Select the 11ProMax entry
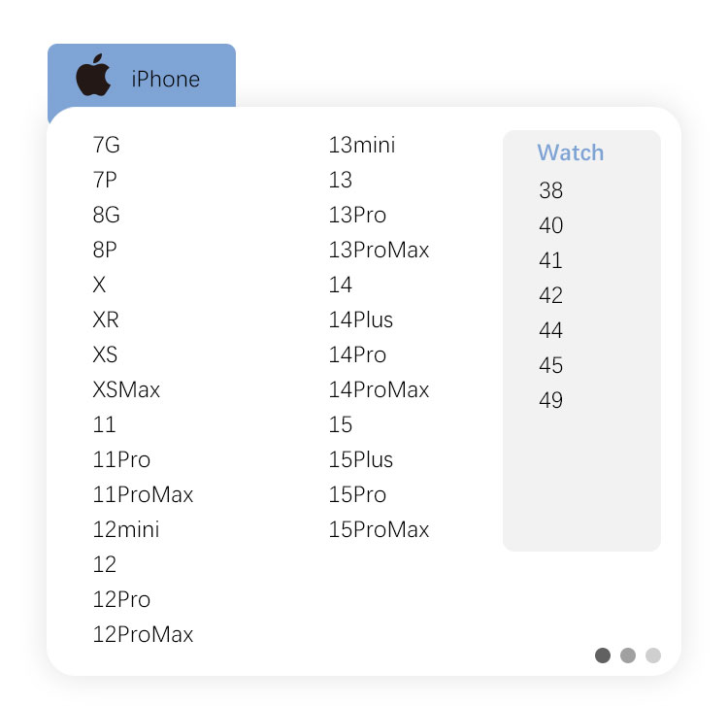The width and height of the screenshot is (728, 706). click(x=143, y=495)
